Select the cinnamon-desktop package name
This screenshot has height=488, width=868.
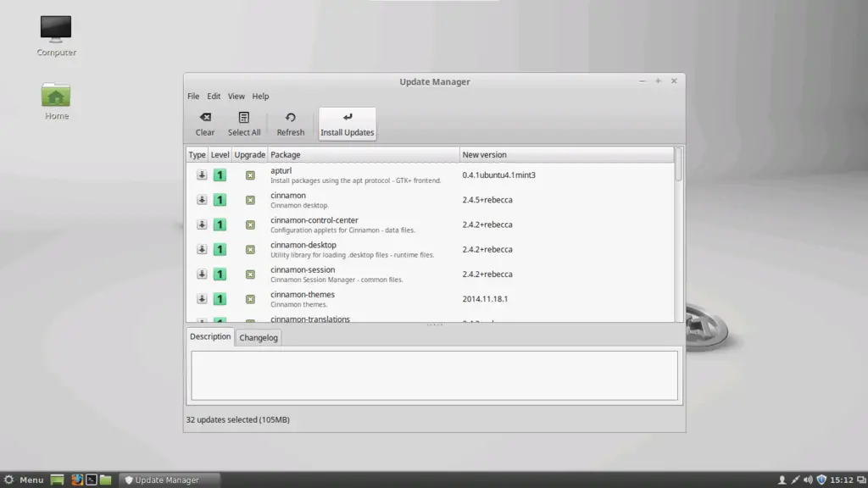[303, 245]
